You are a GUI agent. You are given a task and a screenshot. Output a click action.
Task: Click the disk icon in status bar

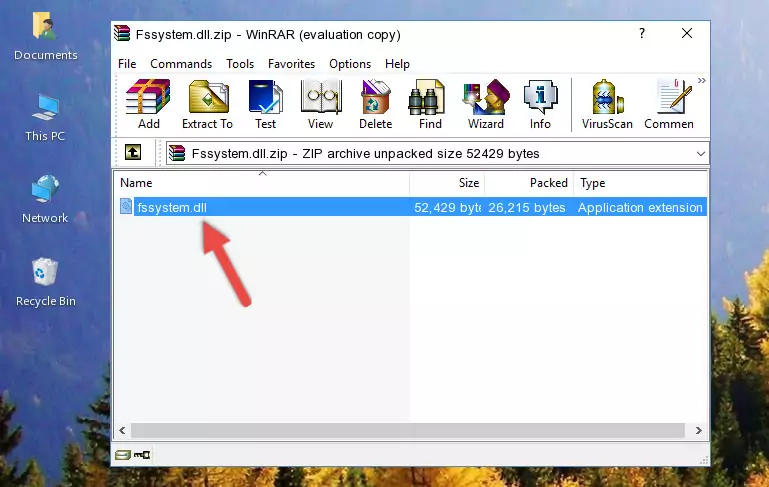click(123, 455)
